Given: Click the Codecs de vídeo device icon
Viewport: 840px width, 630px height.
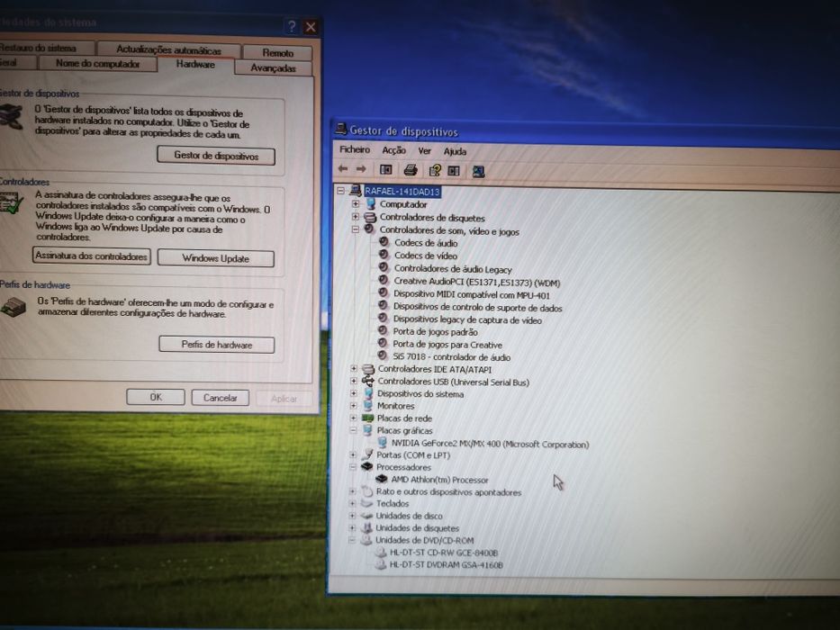Looking at the screenshot, I should coord(384,255).
